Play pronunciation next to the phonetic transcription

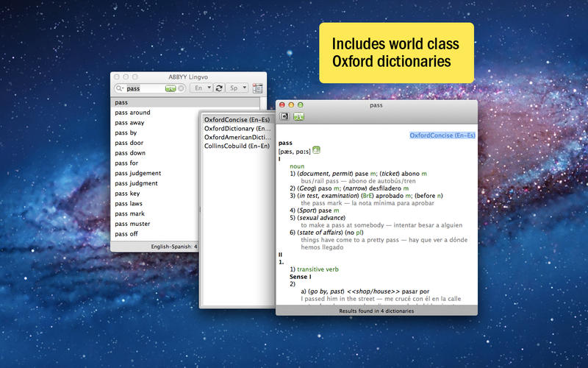316,151
